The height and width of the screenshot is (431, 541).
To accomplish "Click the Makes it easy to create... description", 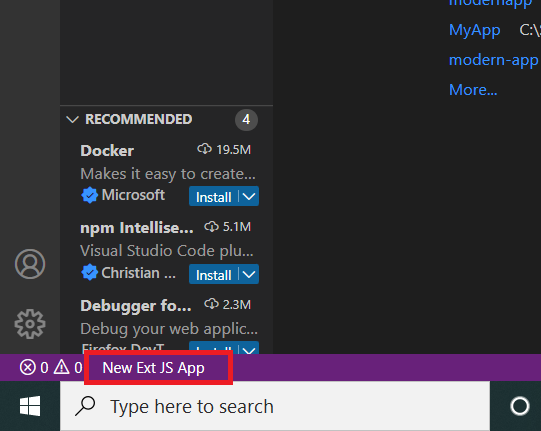I will [168, 174].
